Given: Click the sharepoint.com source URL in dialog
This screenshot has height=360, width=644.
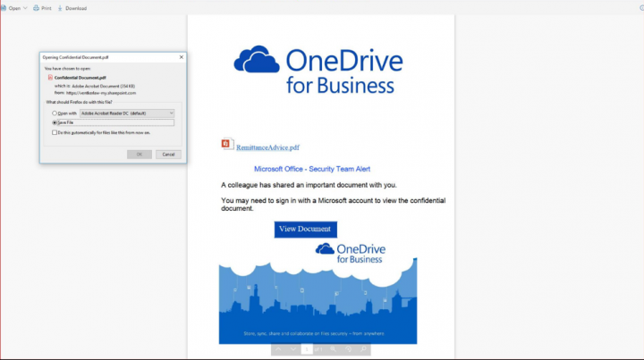Looking at the screenshot, I should [x=101, y=93].
